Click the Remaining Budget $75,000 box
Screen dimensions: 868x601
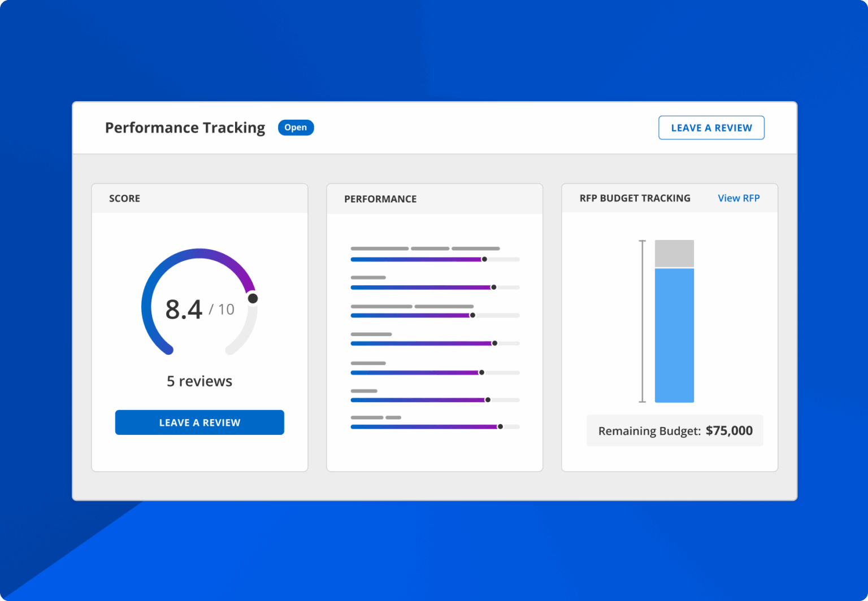coord(675,431)
